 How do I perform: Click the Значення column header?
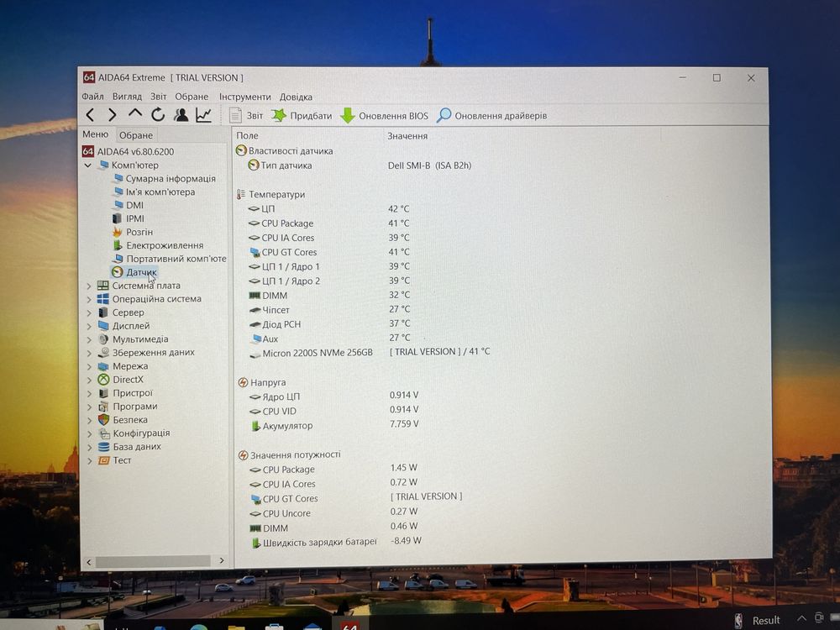(x=407, y=136)
